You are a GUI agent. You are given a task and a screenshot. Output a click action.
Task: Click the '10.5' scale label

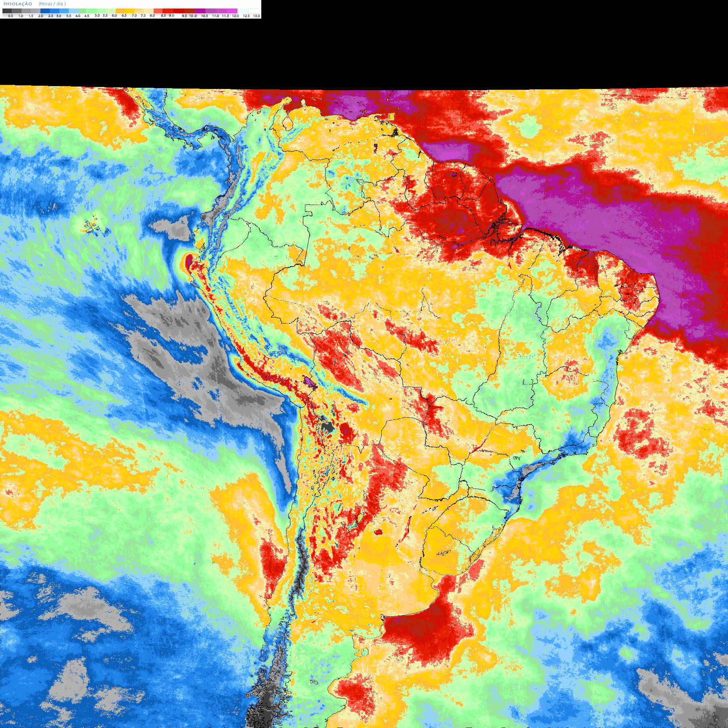click(205, 16)
